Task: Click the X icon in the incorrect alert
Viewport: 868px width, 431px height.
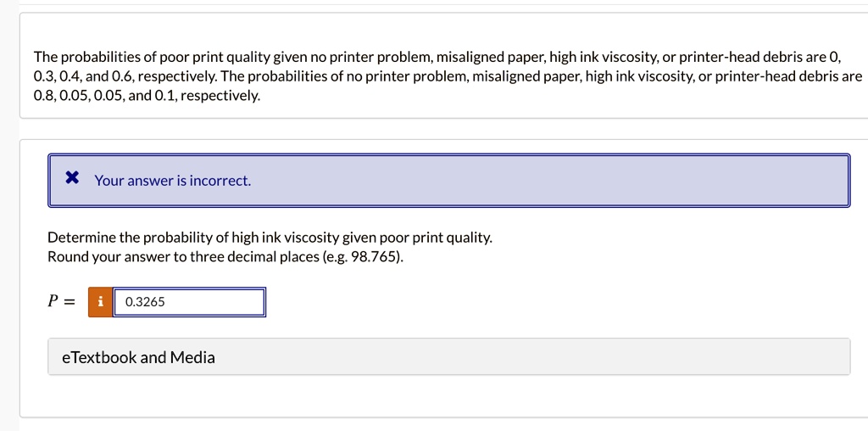Action: point(72,178)
